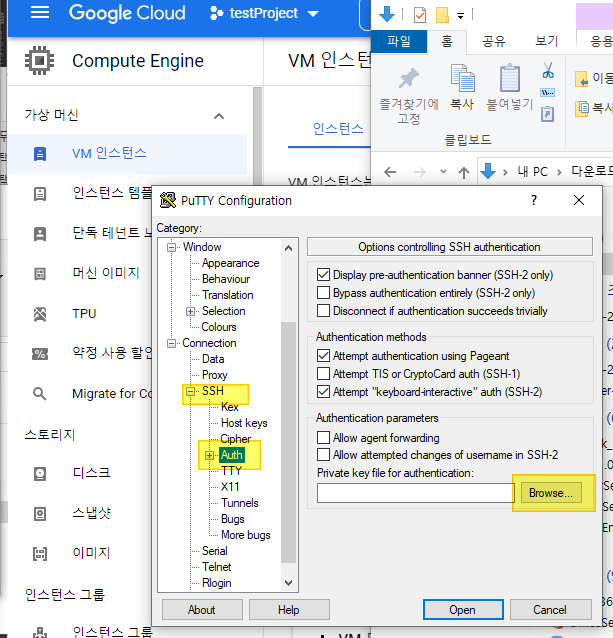Enable Allow agent forwarding checkbox

coord(323,437)
